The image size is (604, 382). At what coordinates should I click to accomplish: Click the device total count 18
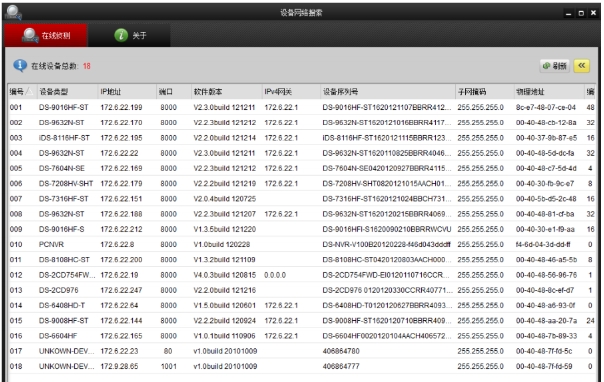pyautogui.click(x=87, y=66)
